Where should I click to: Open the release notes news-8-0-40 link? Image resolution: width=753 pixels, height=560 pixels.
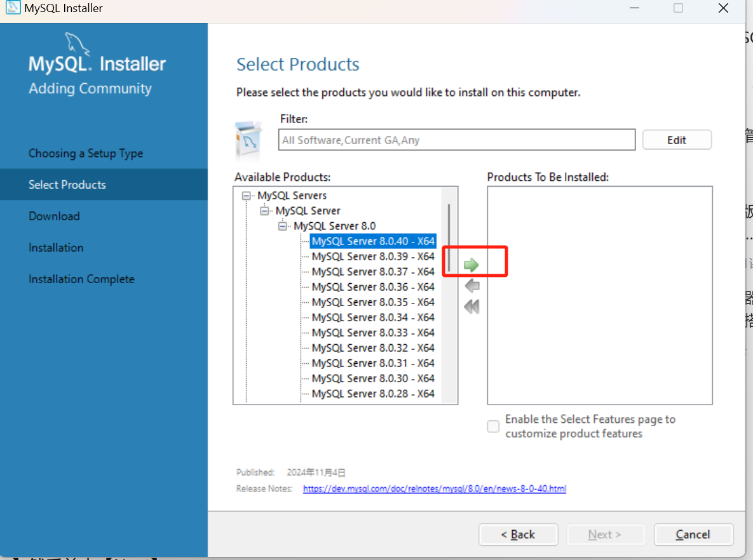tap(435, 488)
